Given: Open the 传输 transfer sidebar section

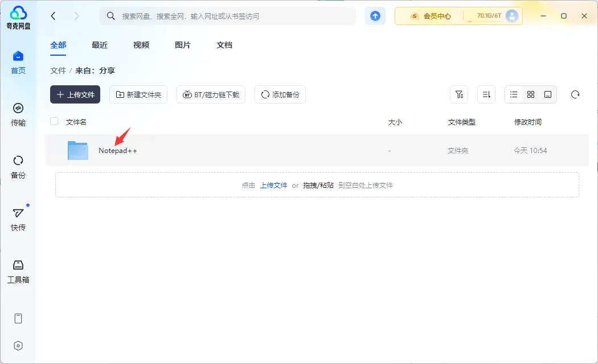Looking at the screenshot, I should (x=18, y=115).
